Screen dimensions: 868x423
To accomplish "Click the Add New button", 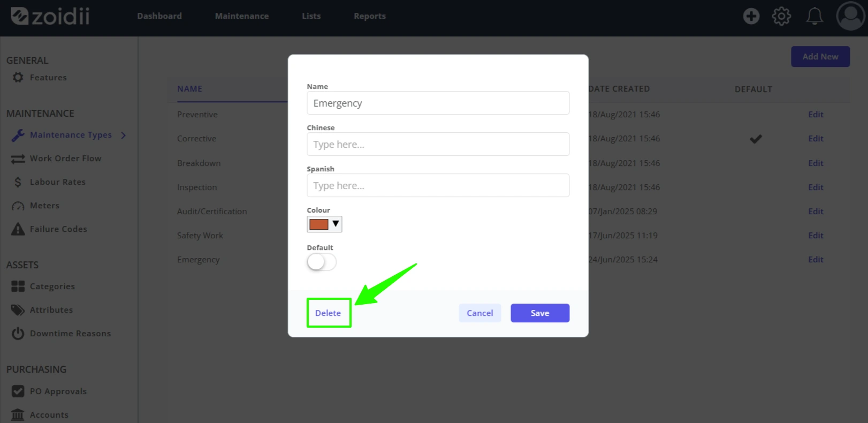I will click(820, 57).
